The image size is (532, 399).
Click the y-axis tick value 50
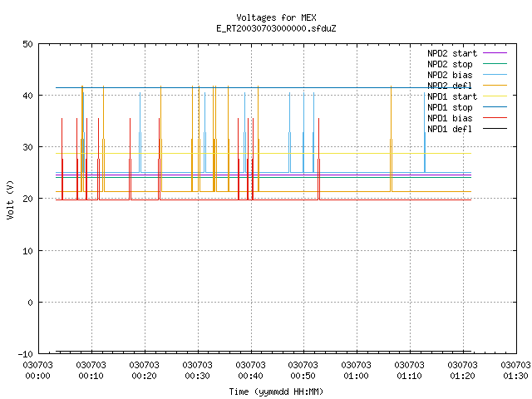tap(27, 44)
